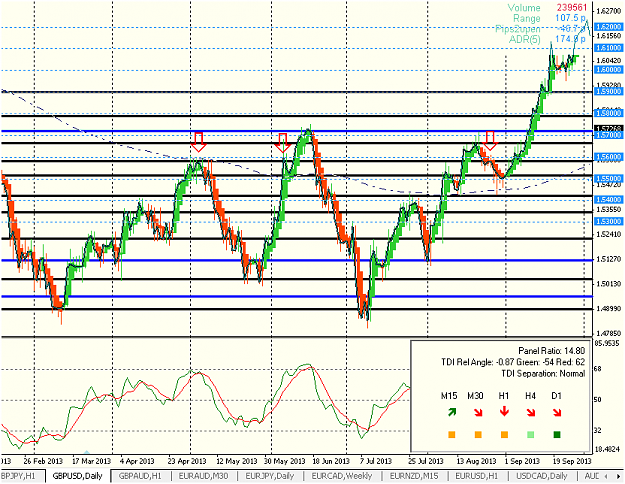Select the red arrow marker near 23 Apr
625x484 pixels.
point(199,142)
